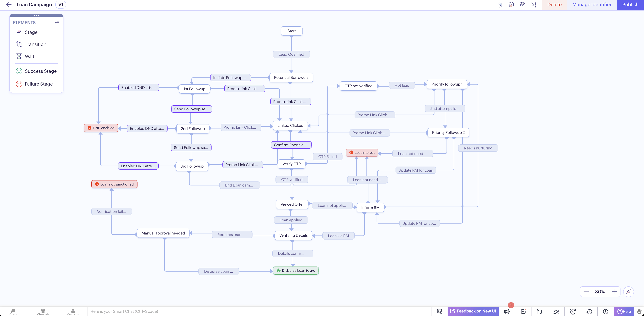Select the Start stage node
Viewport: 644px width, 316px height.
click(291, 31)
